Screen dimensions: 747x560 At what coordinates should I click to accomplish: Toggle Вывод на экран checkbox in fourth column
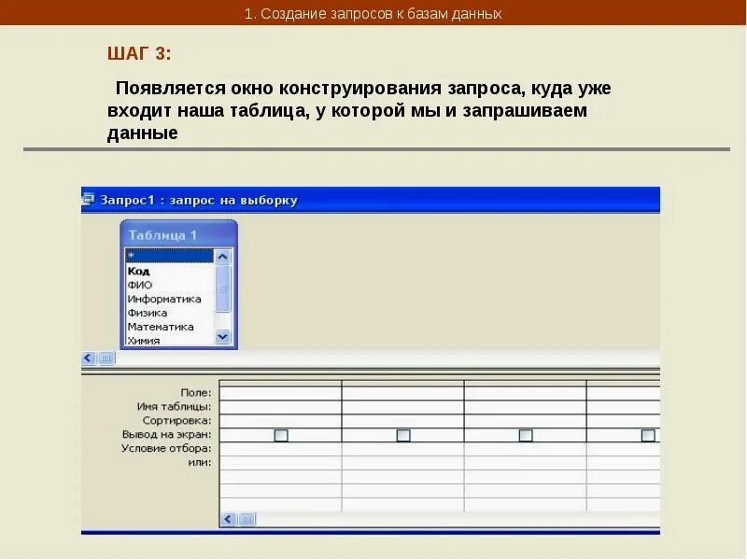pos(648,435)
